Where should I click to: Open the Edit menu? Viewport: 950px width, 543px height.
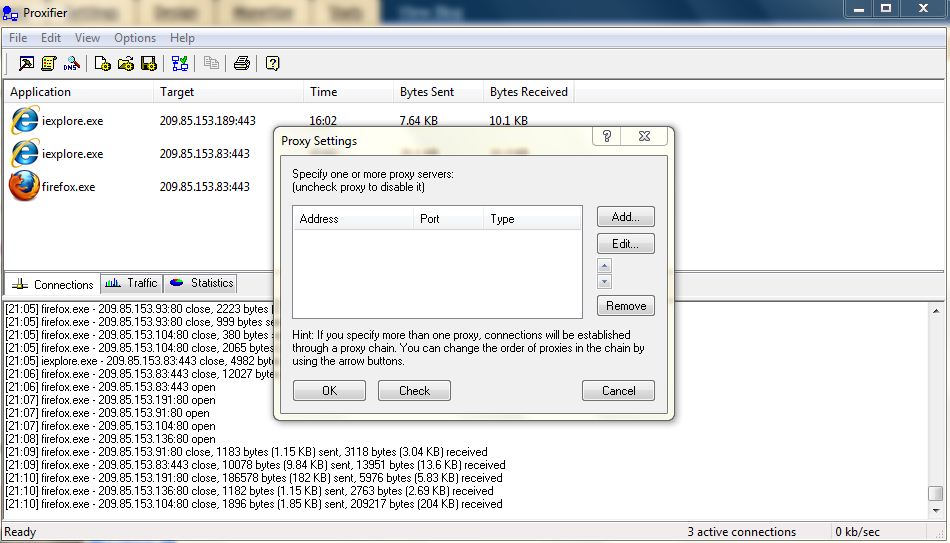click(x=51, y=38)
